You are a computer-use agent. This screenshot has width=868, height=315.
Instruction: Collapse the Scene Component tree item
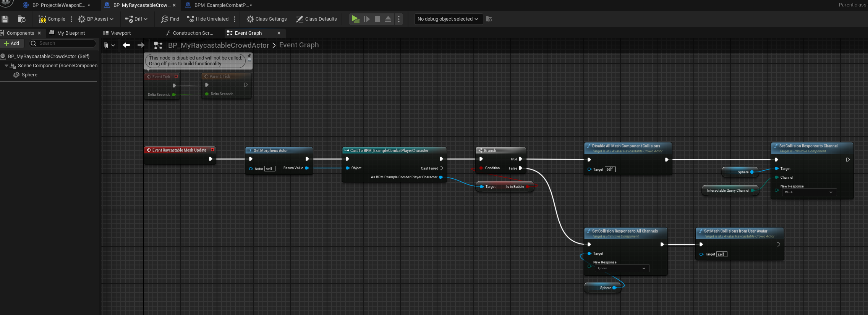6,66
